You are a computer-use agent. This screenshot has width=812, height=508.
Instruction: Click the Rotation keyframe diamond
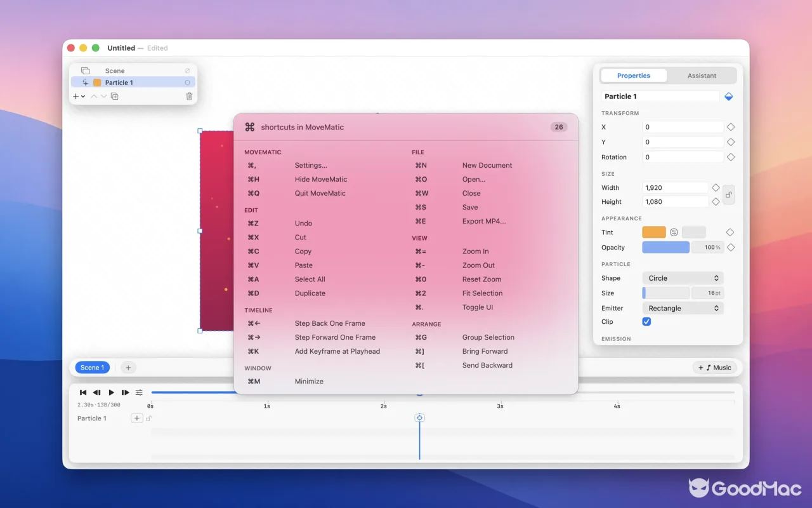coord(731,157)
